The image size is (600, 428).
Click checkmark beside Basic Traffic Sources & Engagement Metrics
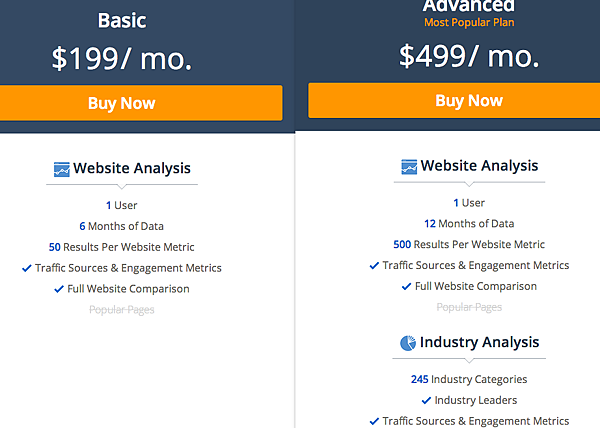pyautogui.click(x=27, y=268)
